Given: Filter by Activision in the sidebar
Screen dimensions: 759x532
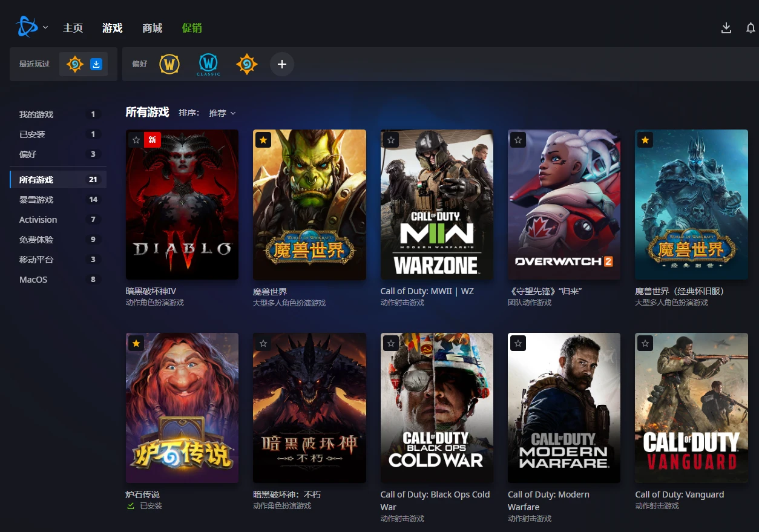Looking at the screenshot, I should tap(58, 220).
